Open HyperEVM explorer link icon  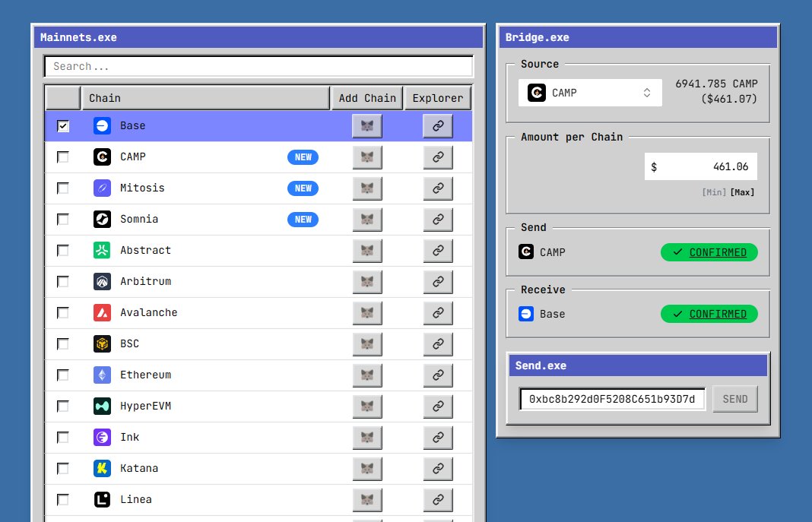[x=438, y=406]
